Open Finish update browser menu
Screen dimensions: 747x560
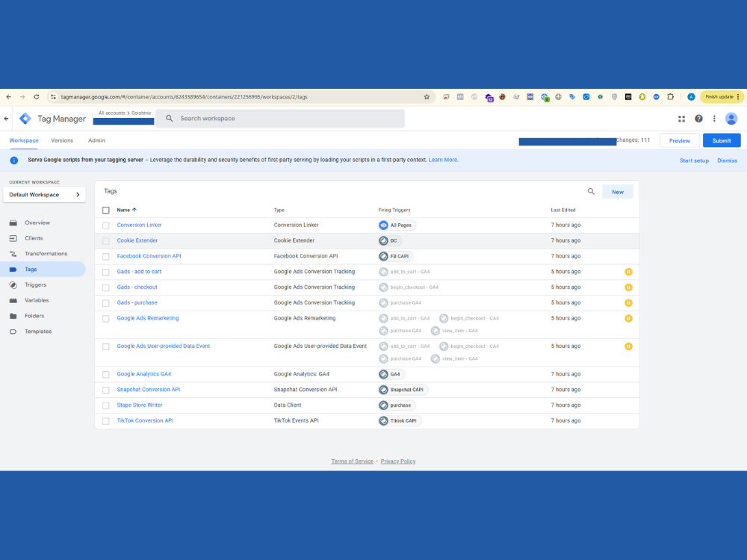tap(722, 96)
